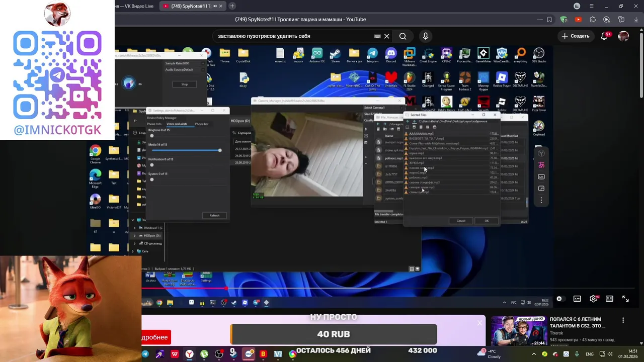This screenshot has height=362, width=644.
Task: Switch to Phone Info tab in Settings
Action: point(154,124)
